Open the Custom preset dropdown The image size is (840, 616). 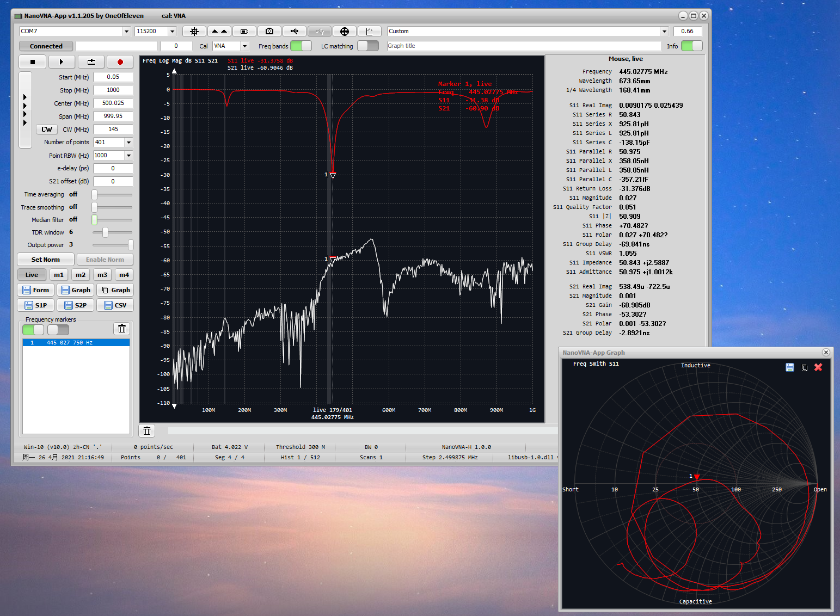click(x=664, y=32)
